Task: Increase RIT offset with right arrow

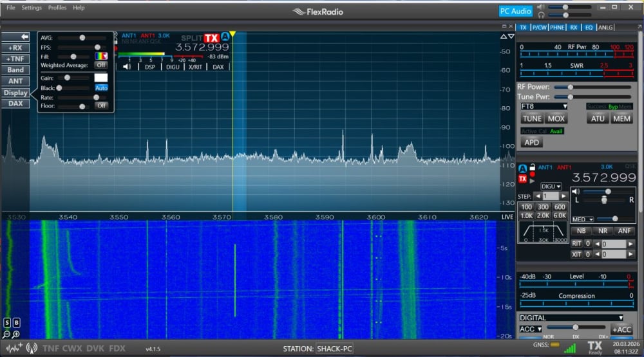Action: pos(630,244)
